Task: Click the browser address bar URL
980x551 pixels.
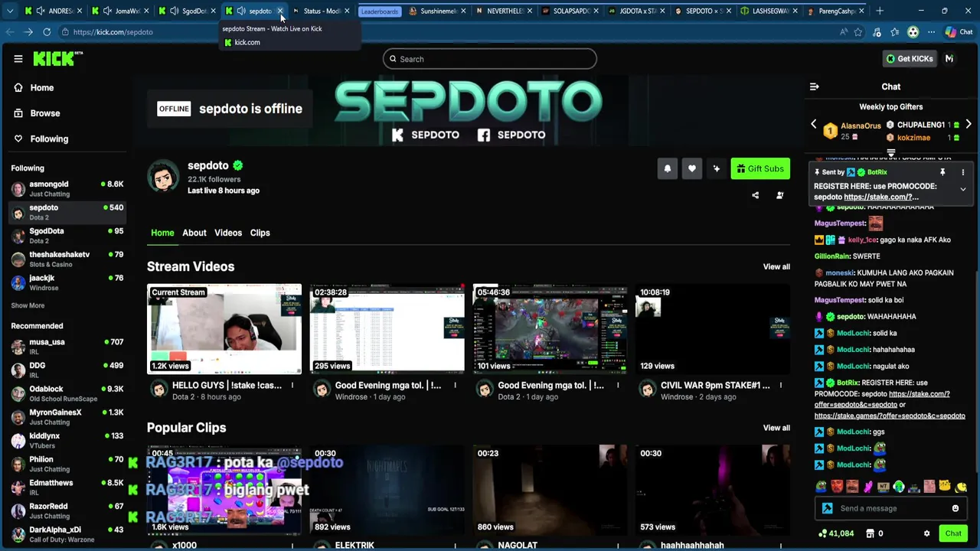Action: [113, 32]
